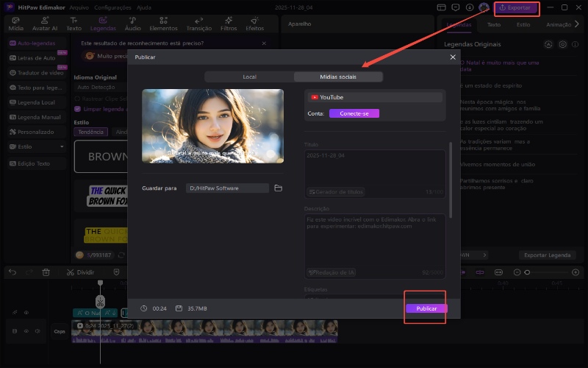Click the Título input field
The width and height of the screenshot is (588, 368).
(374, 168)
